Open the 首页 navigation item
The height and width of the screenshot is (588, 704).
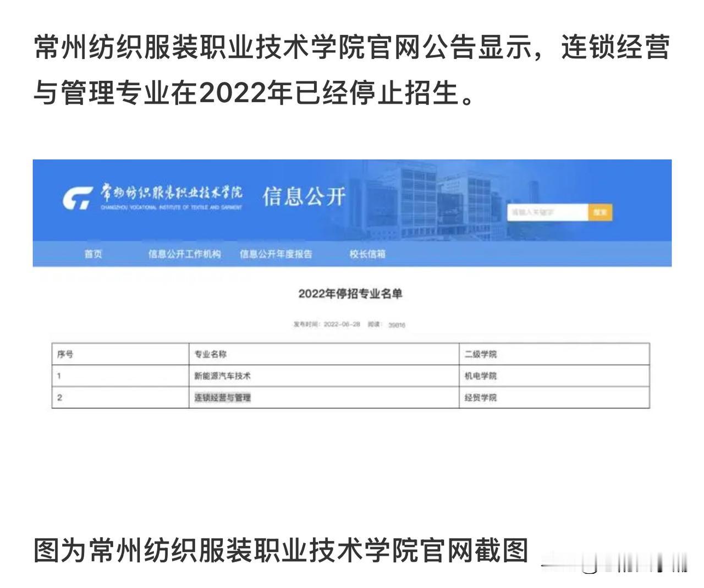click(93, 254)
